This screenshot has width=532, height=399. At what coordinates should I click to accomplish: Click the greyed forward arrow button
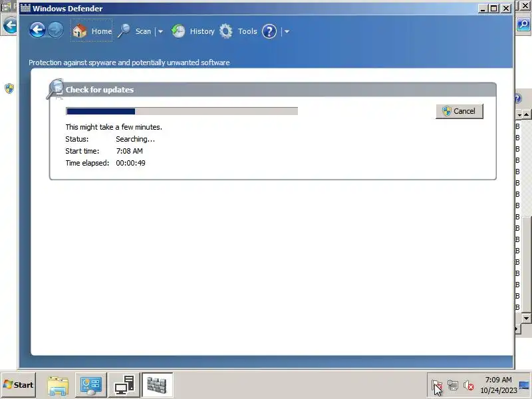(56, 30)
